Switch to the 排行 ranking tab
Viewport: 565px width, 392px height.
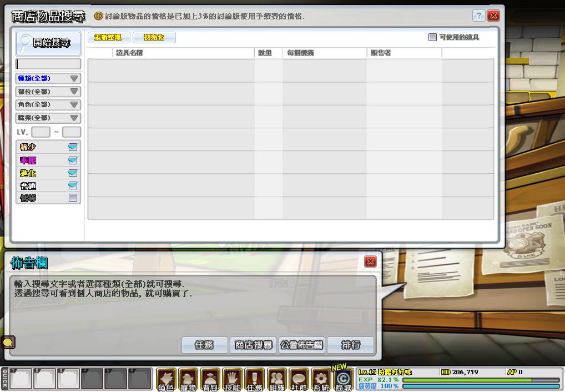(350, 345)
